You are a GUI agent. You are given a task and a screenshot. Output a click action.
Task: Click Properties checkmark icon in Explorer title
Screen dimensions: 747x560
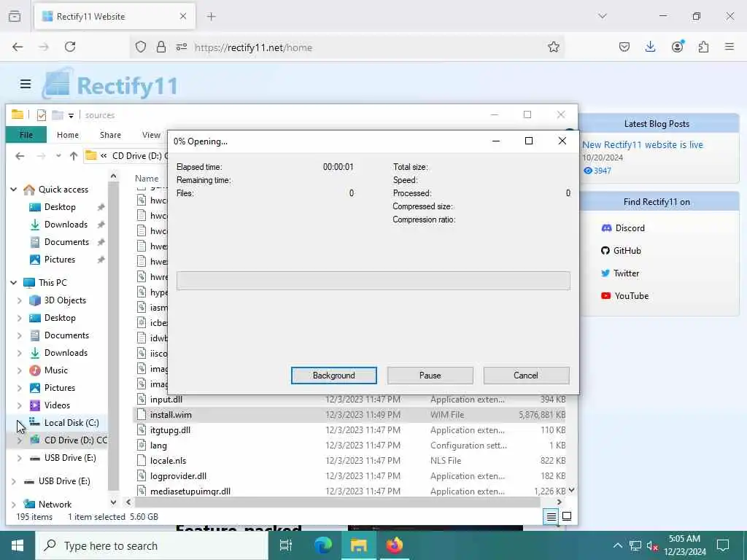(x=42, y=114)
